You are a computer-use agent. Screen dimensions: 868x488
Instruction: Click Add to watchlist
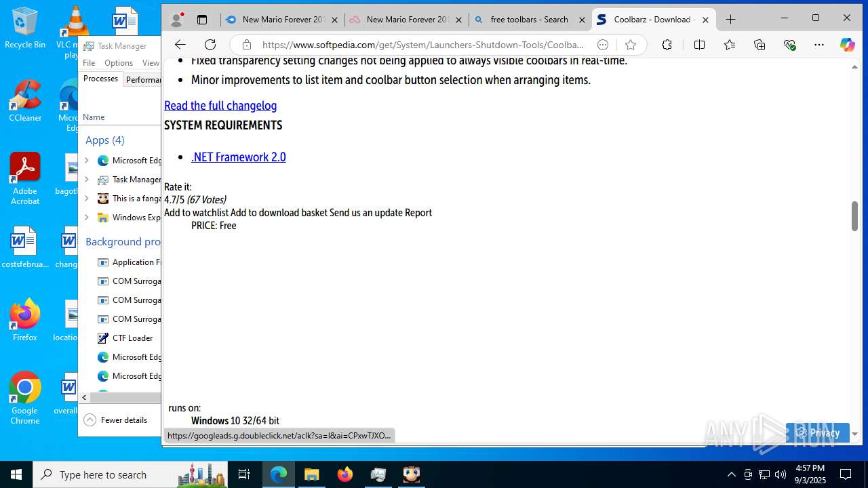pyautogui.click(x=196, y=212)
